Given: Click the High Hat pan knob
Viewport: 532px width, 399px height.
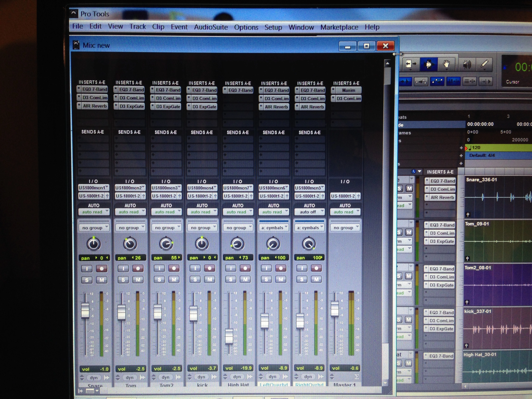Looking at the screenshot, I should (237, 244).
